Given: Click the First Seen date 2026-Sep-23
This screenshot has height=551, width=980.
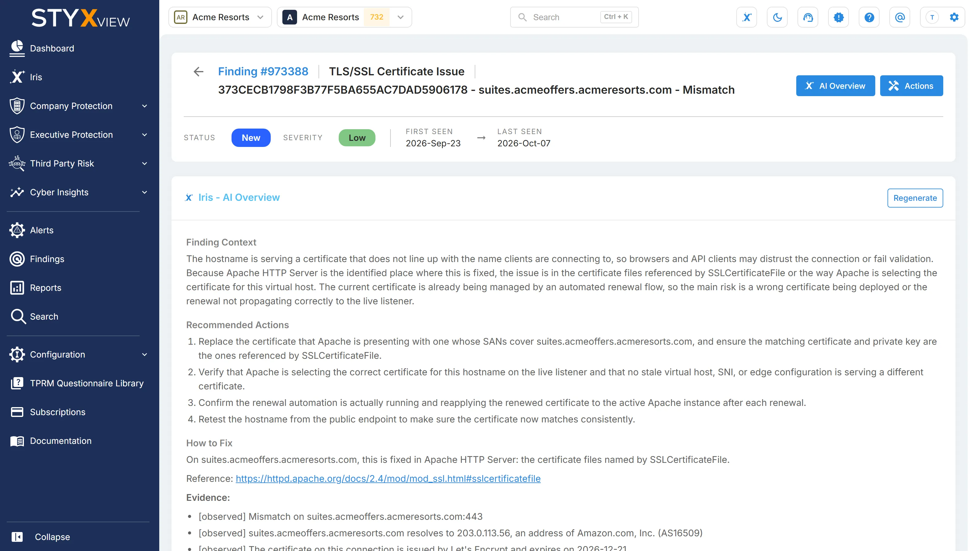Looking at the screenshot, I should (433, 143).
